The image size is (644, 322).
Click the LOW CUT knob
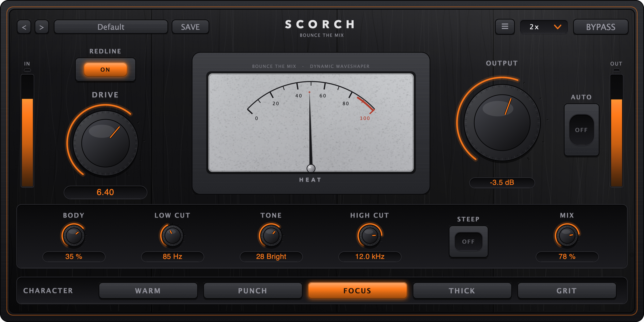pyautogui.click(x=172, y=236)
